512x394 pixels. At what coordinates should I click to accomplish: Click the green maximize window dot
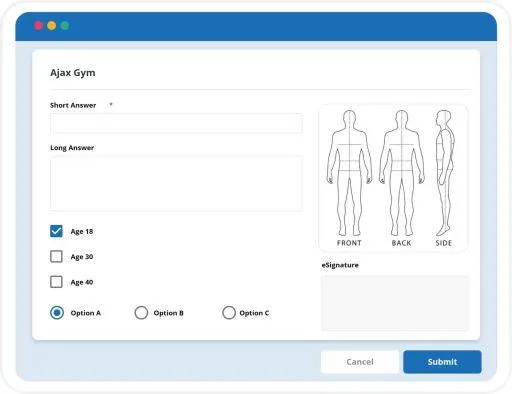[x=65, y=26]
